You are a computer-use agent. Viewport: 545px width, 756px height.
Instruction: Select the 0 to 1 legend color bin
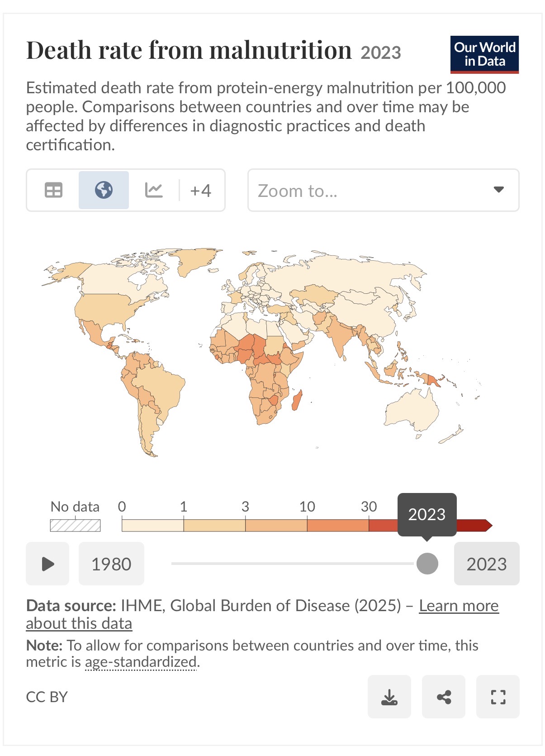click(x=152, y=526)
